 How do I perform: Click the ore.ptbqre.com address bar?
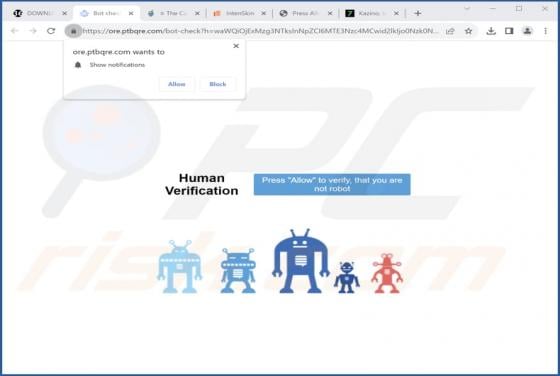[x=259, y=31]
